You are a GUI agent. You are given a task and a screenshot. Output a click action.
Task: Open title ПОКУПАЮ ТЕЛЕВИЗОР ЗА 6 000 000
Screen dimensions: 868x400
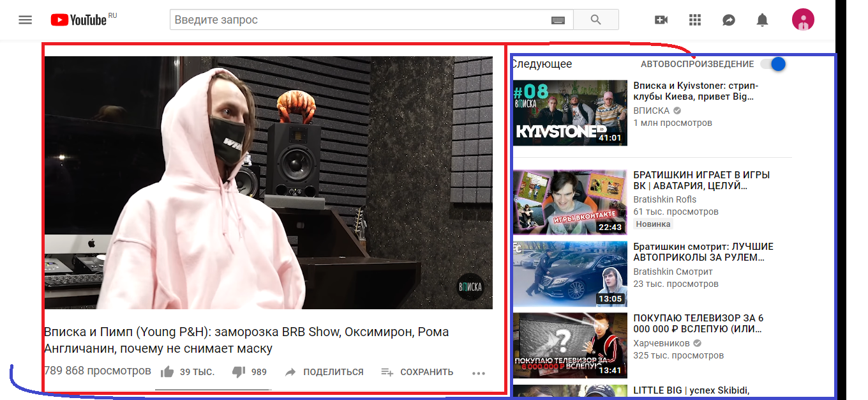coord(698,323)
